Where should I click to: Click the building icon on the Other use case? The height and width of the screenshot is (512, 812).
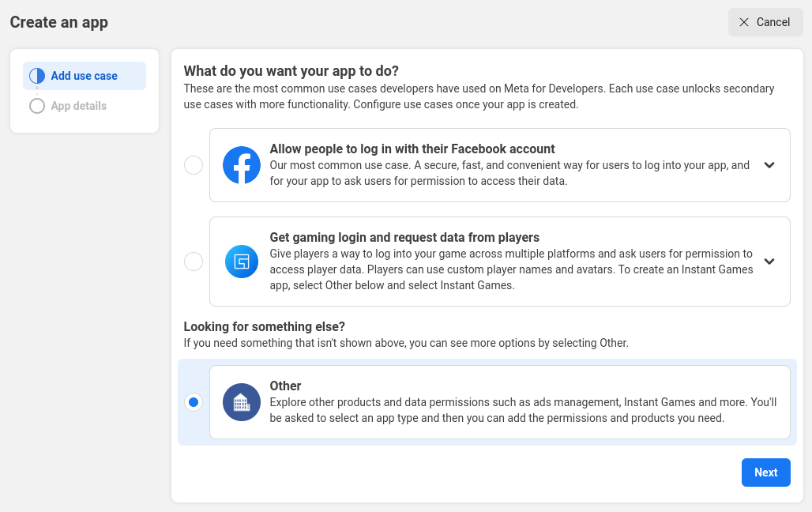click(x=241, y=401)
